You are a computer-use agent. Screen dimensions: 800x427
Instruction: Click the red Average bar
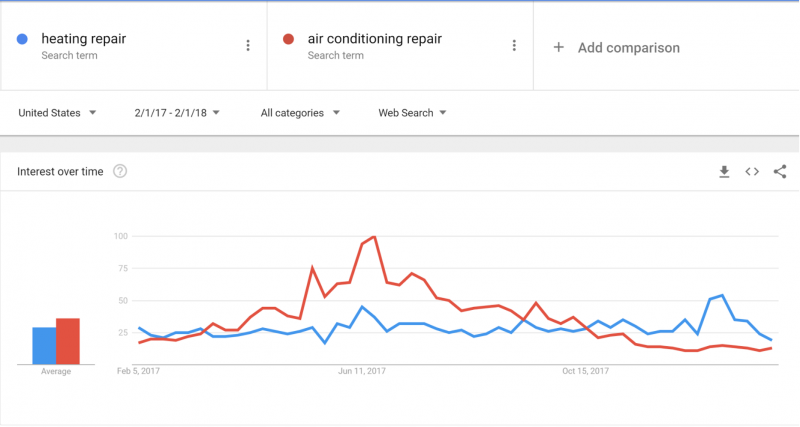(x=68, y=341)
